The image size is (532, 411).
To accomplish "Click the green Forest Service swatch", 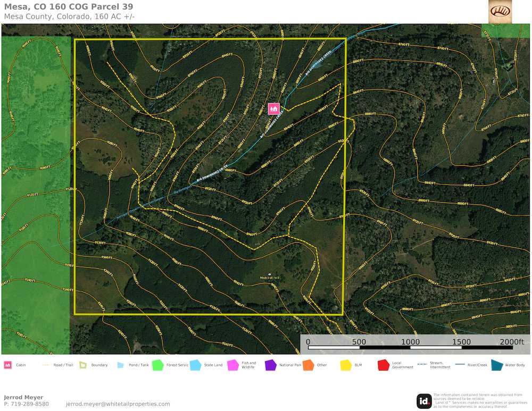I will [x=157, y=365].
